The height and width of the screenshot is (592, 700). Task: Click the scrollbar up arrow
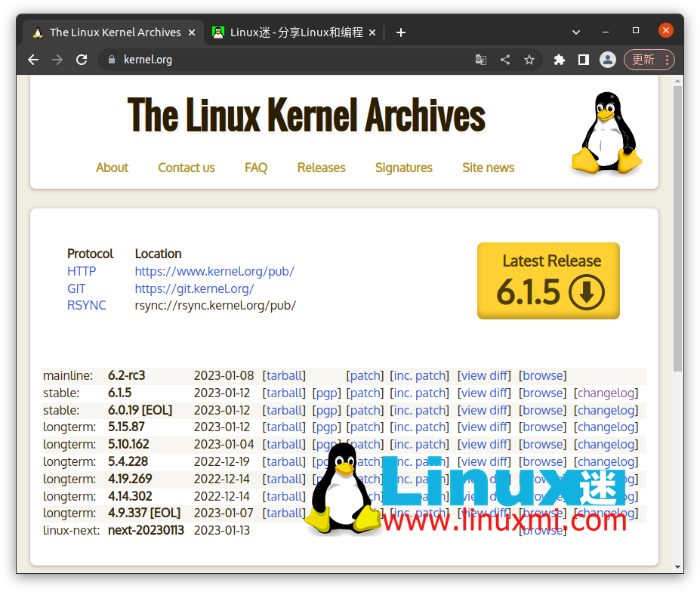[678, 82]
